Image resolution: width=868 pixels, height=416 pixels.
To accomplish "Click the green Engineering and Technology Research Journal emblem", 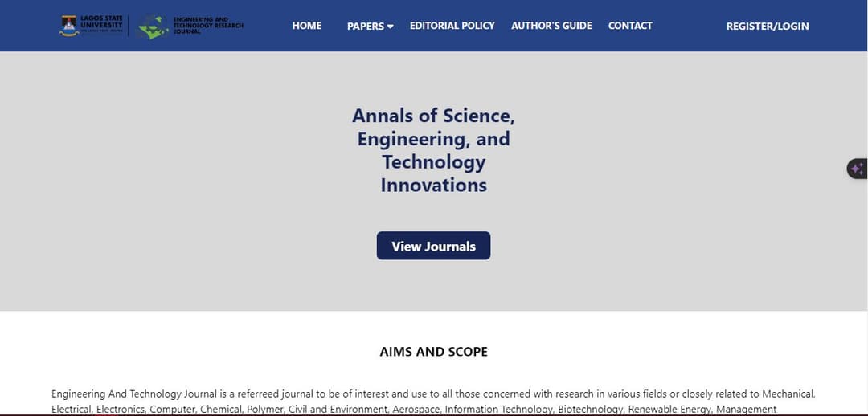I will click(x=154, y=26).
